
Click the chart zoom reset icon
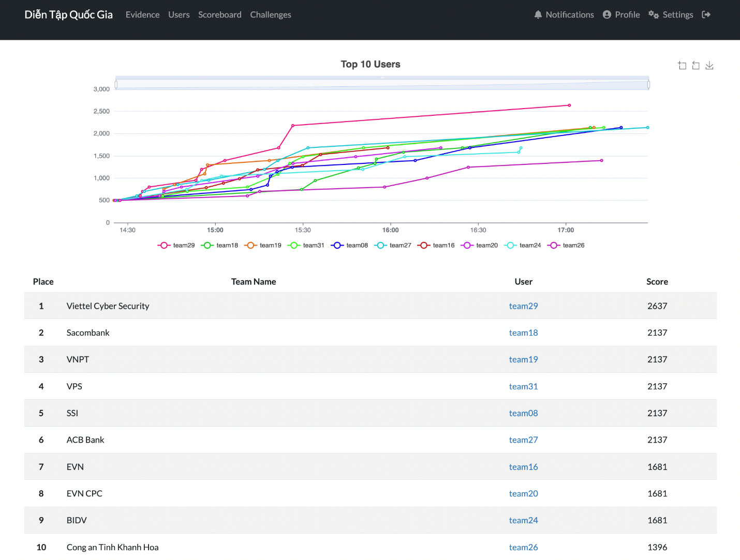(695, 65)
